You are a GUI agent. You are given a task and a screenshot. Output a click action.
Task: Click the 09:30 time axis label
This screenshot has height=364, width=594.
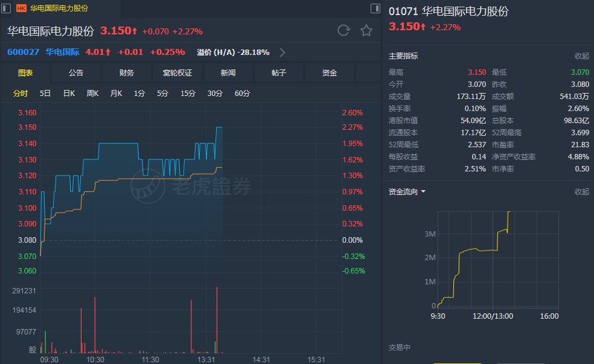[x=49, y=359]
